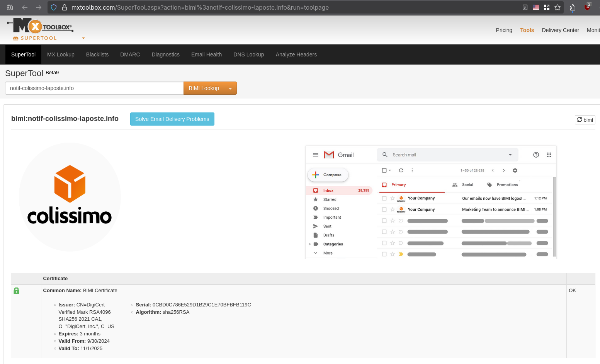This screenshot has width=600, height=364.
Task: Open the Pricing link
Action: [x=504, y=30]
